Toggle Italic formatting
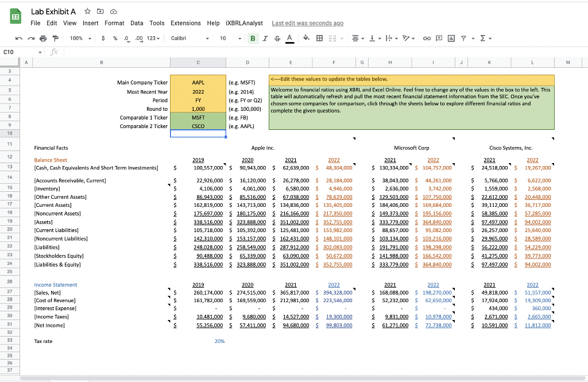 point(265,38)
